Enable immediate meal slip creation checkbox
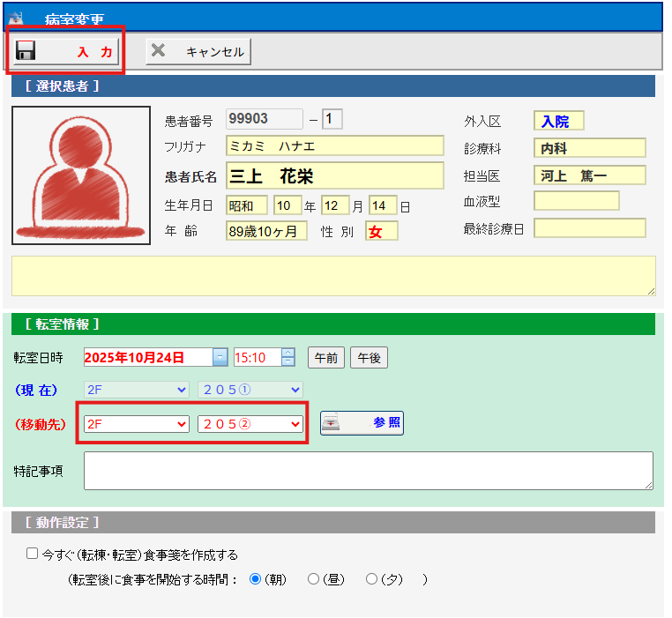Image resolution: width=672 pixels, height=618 pixels. pos(33,555)
